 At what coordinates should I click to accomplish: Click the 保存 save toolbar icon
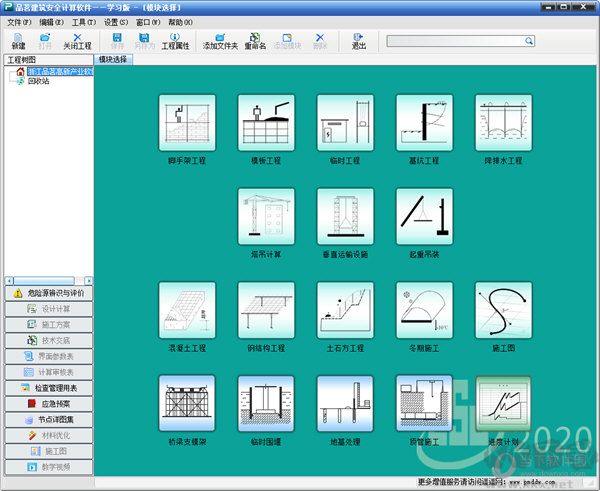(x=117, y=41)
